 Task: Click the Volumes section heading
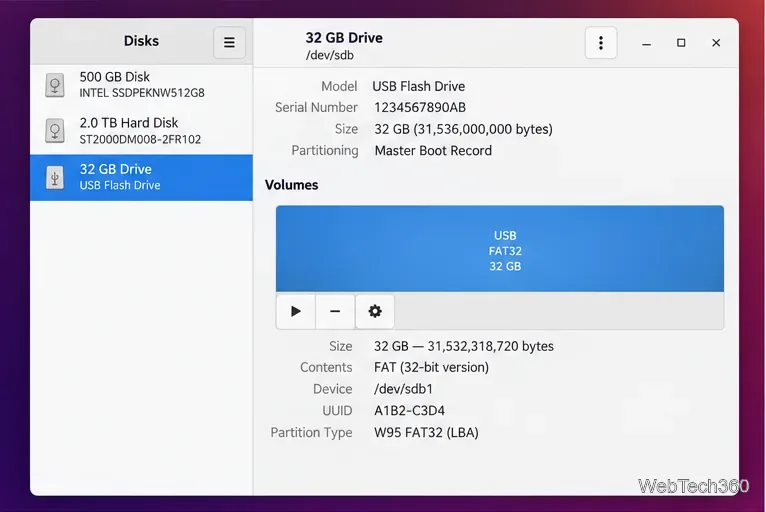(292, 185)
